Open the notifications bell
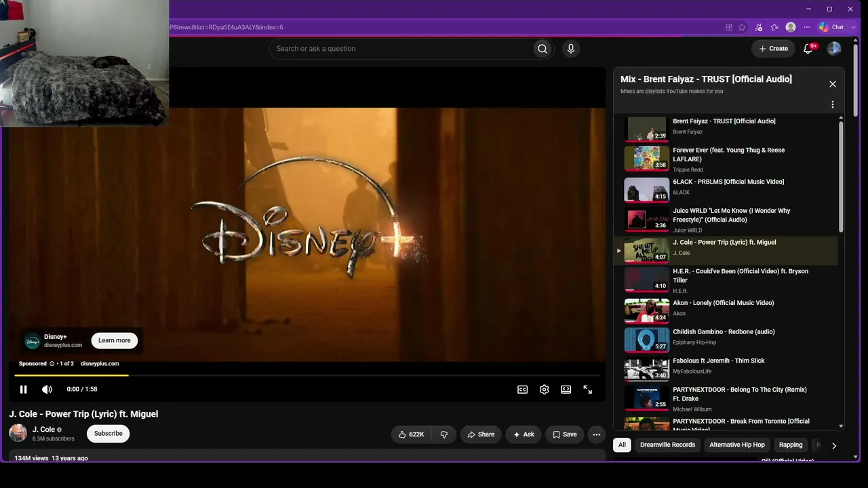Image resolution: width=868 pixels, height=488 pixels. [808, 49]
